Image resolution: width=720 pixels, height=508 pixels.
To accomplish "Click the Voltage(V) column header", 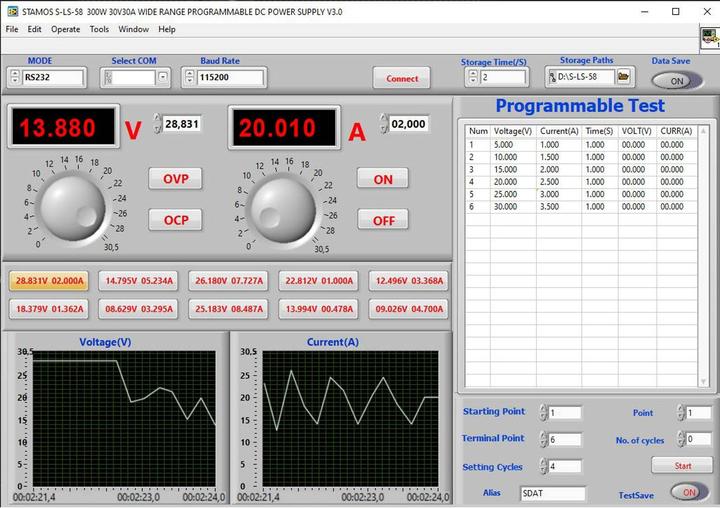I will click(x=513, y=131).
